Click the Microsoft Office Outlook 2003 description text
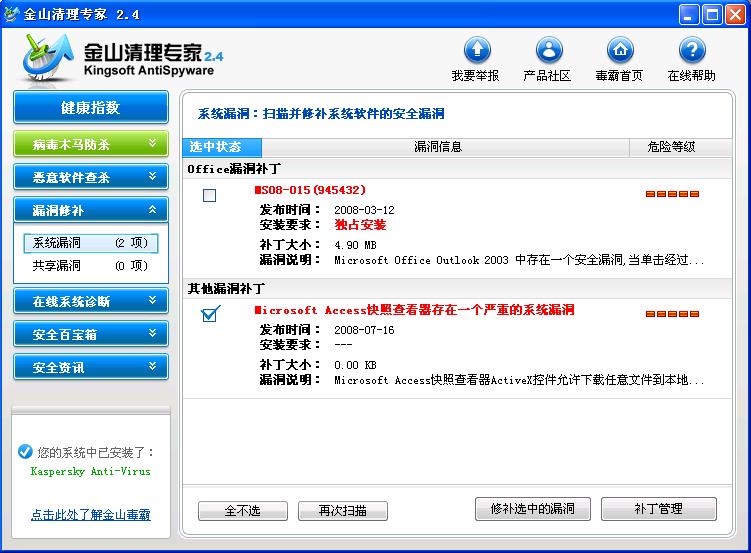 tap(519, 260)
